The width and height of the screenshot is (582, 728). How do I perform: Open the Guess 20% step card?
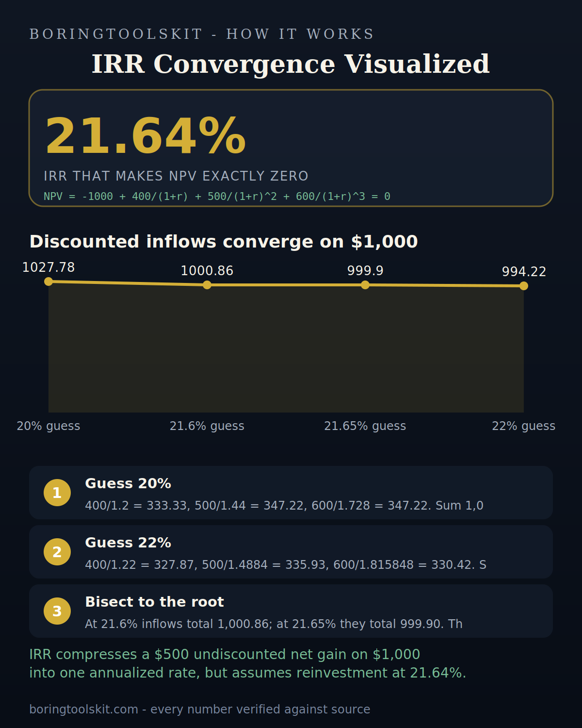(x=291, y=493)
